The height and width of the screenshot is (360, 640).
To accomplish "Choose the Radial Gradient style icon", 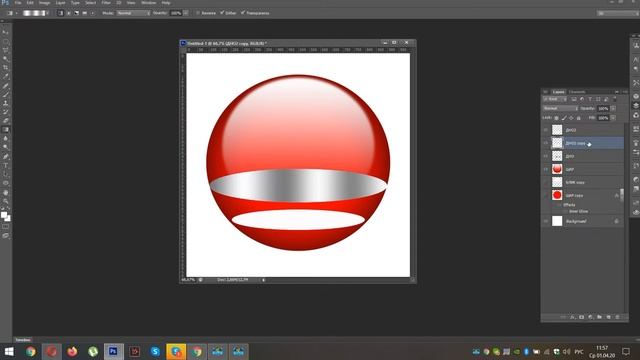I will [x=68, y=13].
